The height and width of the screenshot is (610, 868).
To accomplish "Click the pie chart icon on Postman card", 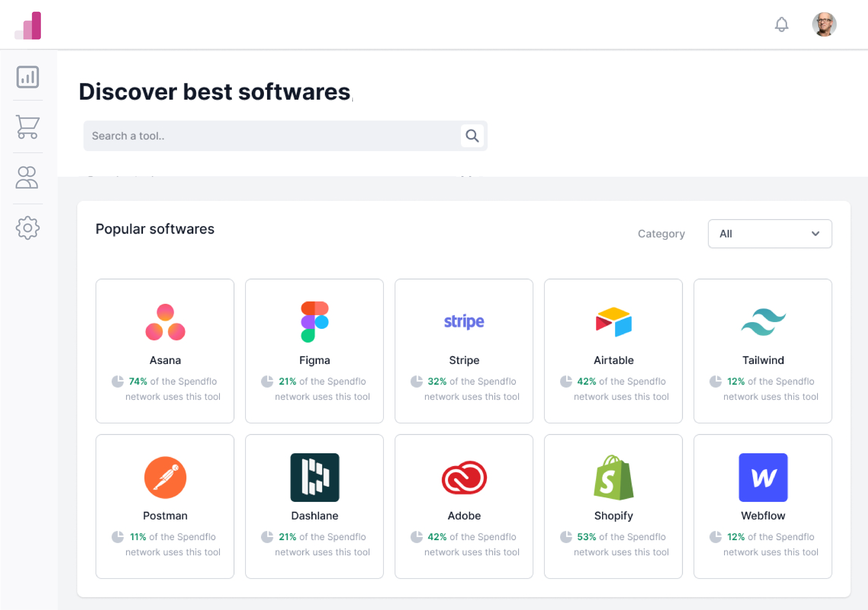I will (118, 537).
